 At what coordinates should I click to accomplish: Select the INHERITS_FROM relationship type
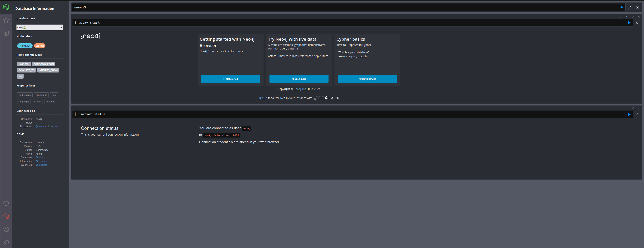tap(48, 70)
